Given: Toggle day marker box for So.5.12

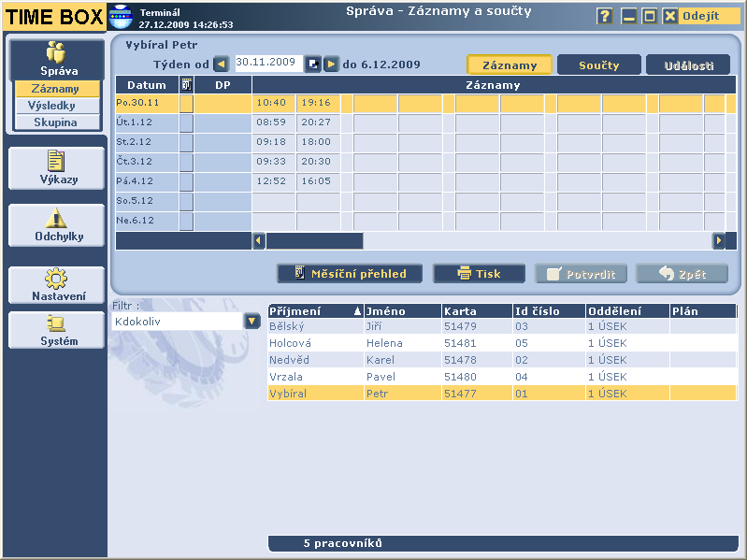Looking at the screenshot, I should (186, 201).
